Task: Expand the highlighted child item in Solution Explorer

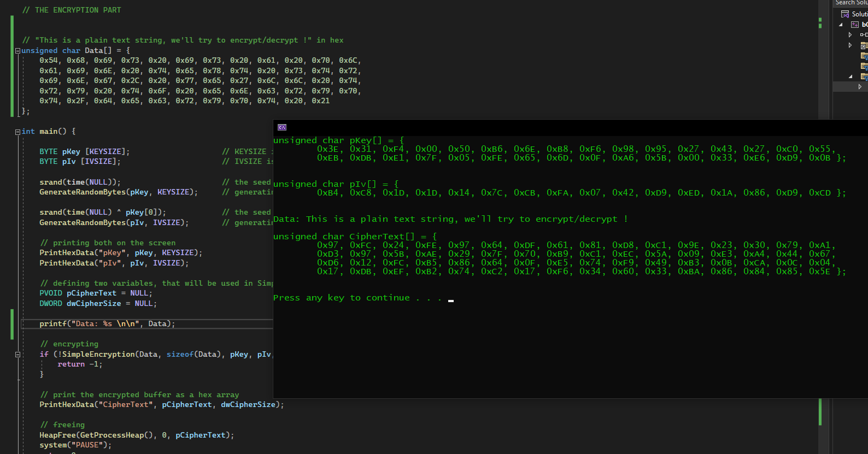Action: pos(860,86)
